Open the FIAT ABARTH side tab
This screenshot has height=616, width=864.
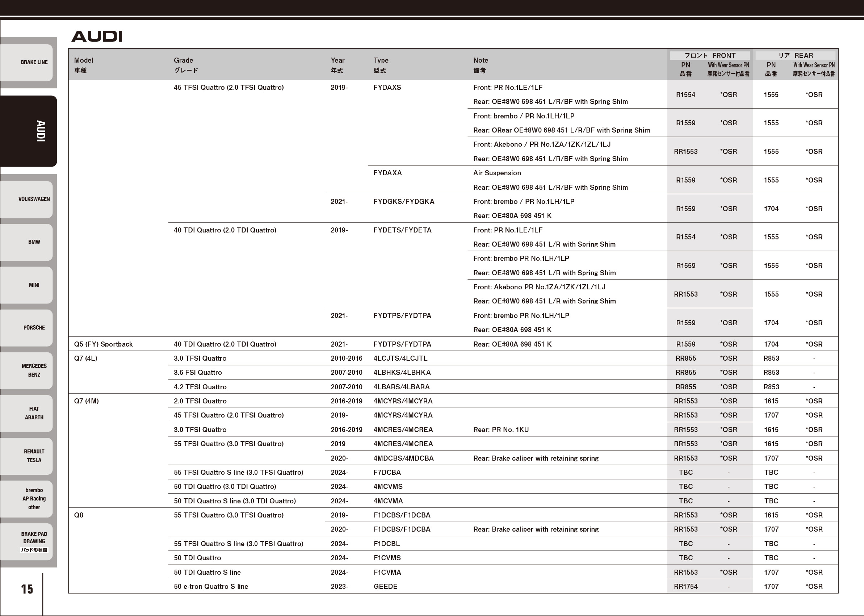(26, 414)
